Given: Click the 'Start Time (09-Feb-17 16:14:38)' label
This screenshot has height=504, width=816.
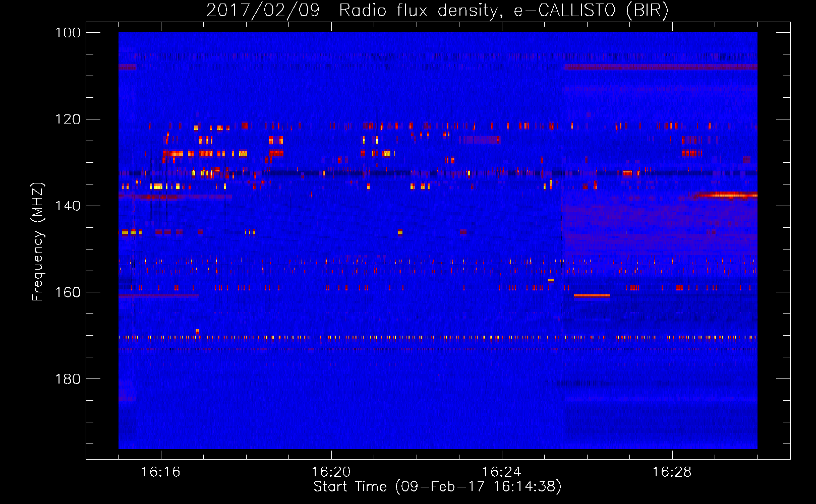Looking at the screenshot, I should click(437, 486).
